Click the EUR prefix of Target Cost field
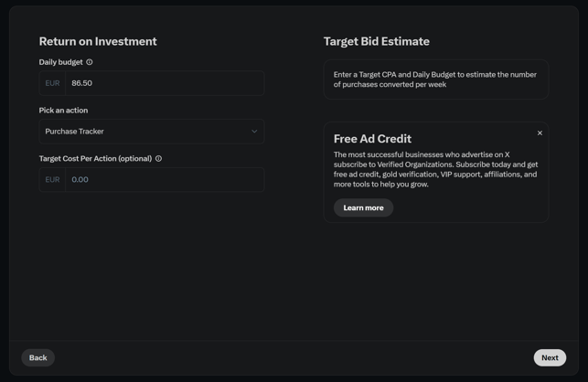This screenshot has height=382, width=588. coord(52,179)
